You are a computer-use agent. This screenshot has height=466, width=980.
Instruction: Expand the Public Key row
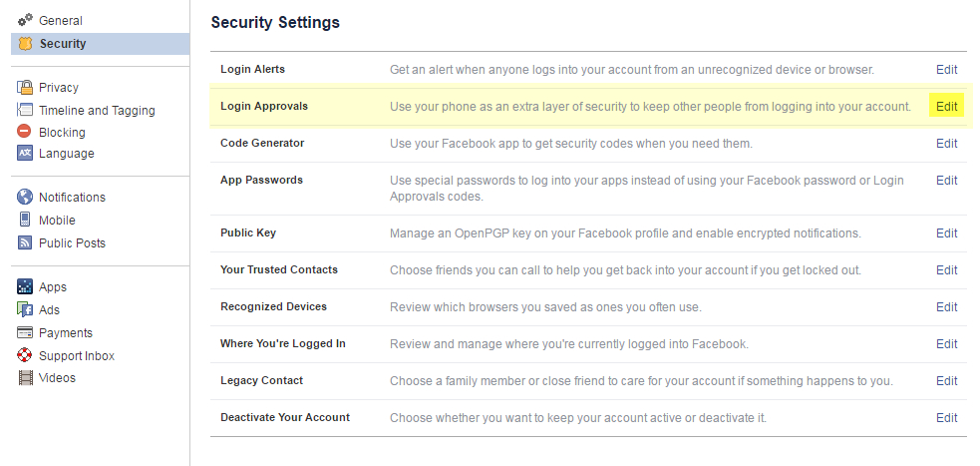[946, 233]
